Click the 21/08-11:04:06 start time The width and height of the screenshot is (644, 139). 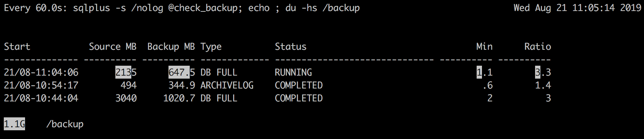(41, 72)
